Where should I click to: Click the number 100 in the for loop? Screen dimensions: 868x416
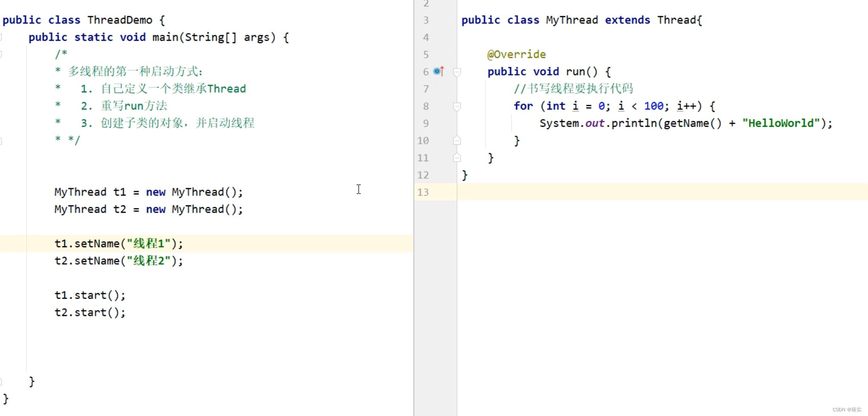click(x=654, y=106)
